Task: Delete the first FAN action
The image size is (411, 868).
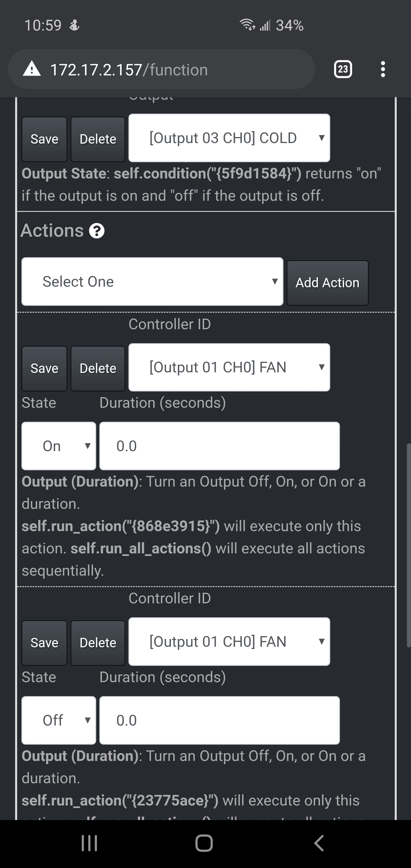Action: pos(97,368)
